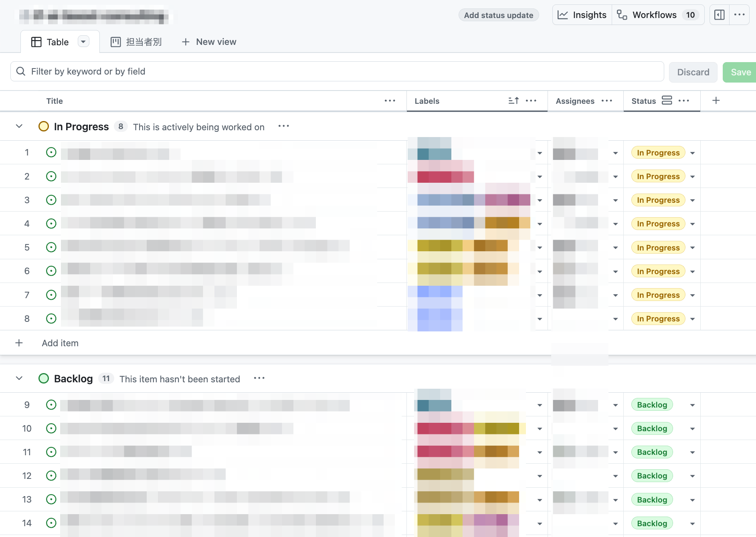Click the Status column group-by icon
This screenshot has height=537, width=756.
667,101
